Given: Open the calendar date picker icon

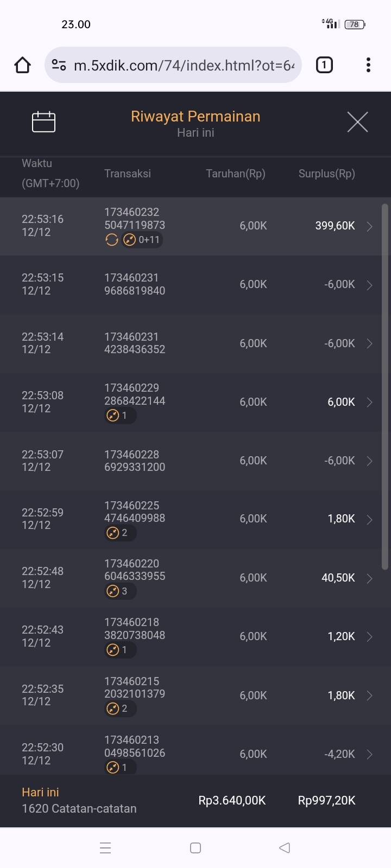Looking at the screenshot, I should tap(44, 122).
